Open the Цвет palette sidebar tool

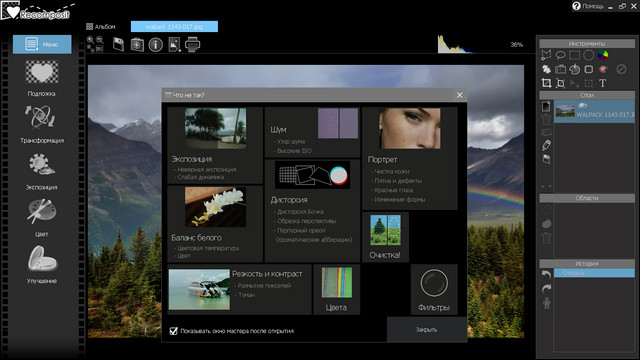coord(42,218)
